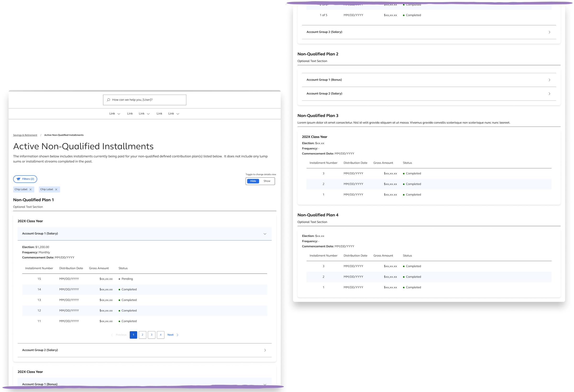Click the fourth Link navigation item
Screen dimensions: 574x392
159,114
